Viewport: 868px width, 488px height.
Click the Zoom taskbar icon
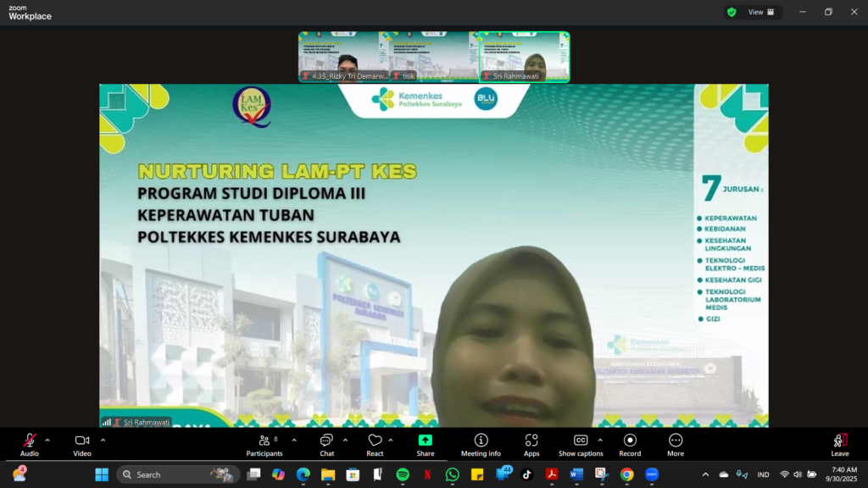652,474
